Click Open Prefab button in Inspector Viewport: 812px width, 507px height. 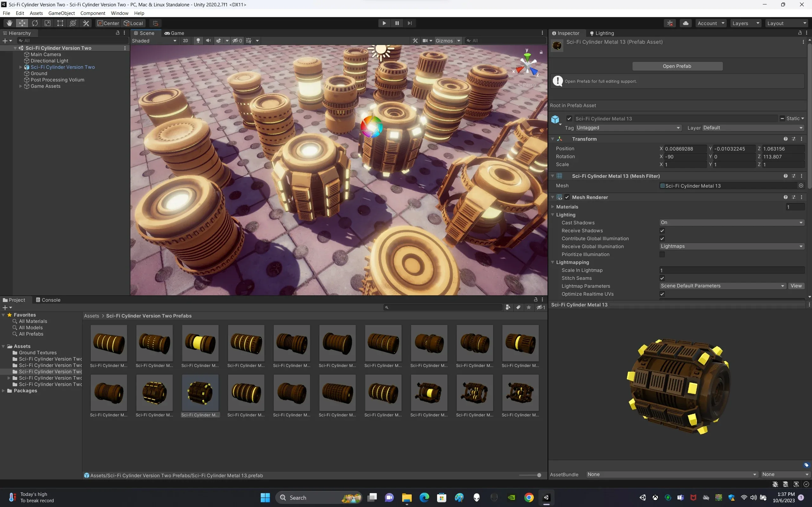pos(677,65)
